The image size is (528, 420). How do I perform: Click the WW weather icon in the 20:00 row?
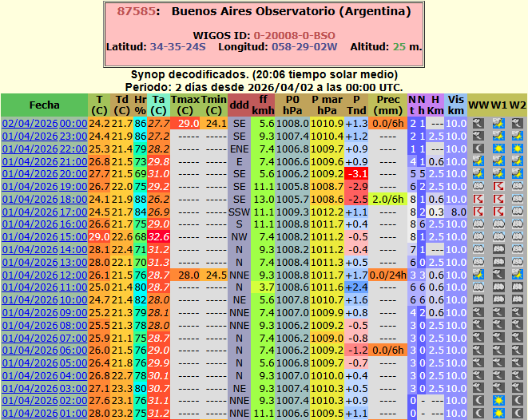click(x=478, y=174)
